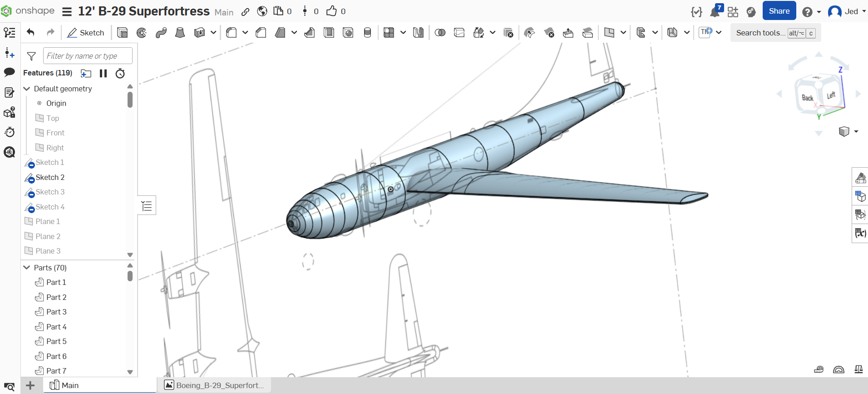
Task: Select the Modify fillet tool
Action: coord(529,32)
